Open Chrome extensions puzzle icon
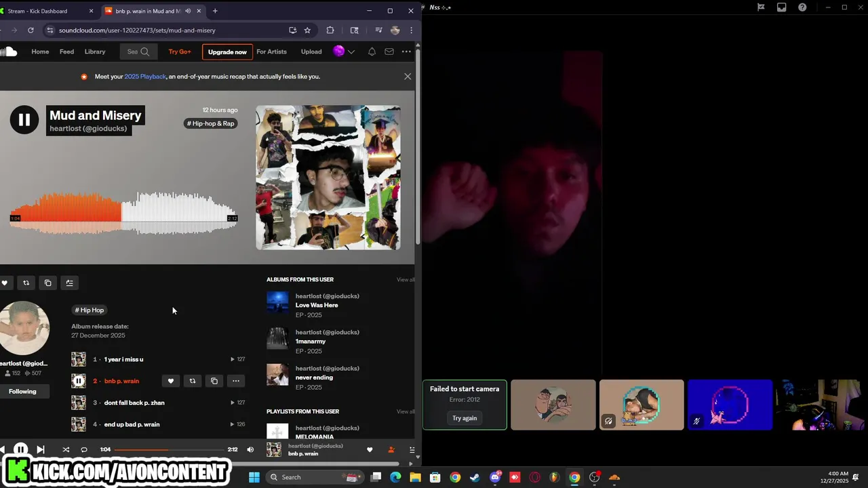The width and height of the screenshot is (868, 488). pyautogui.click(x=330, y=30)
